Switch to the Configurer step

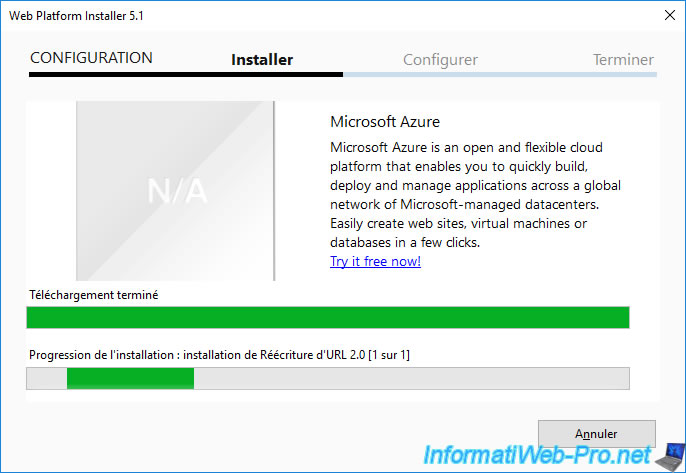[440, 60]
